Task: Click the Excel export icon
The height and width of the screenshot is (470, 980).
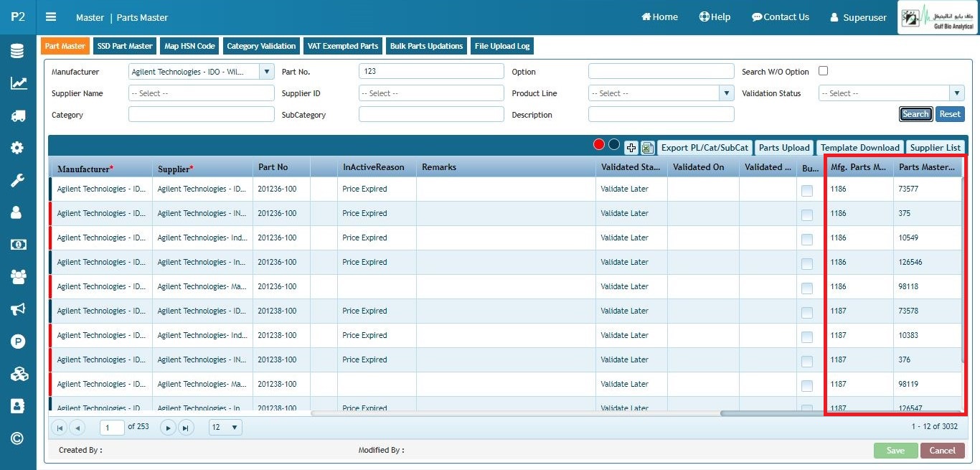Action: (x=647, y=147)
